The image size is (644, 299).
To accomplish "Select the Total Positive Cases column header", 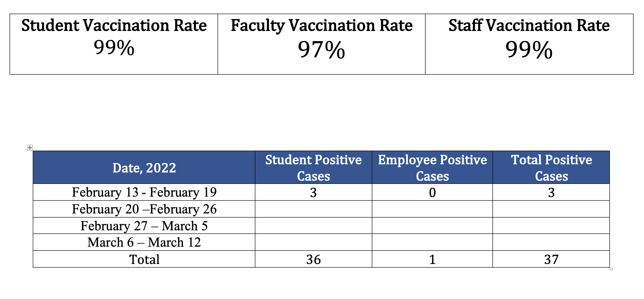I will click(x=551, y=168).
